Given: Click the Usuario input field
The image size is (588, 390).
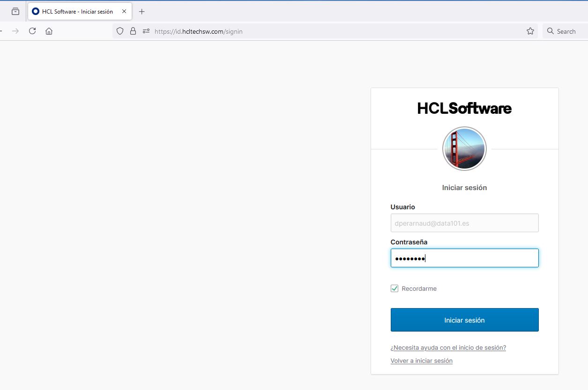Looking at the screenshot, I should pyautogui.click(x=464, y=223).
